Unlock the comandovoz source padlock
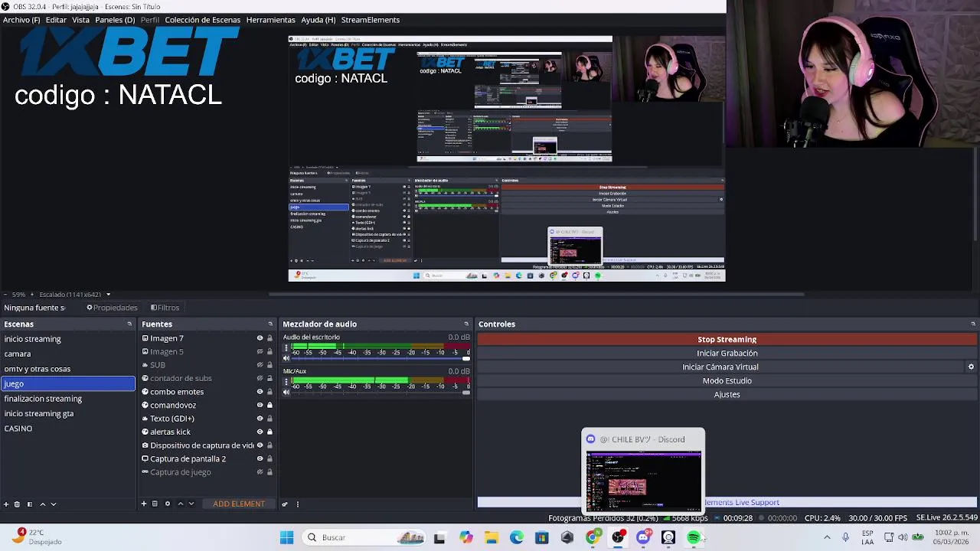 click(x=269, y=405)
